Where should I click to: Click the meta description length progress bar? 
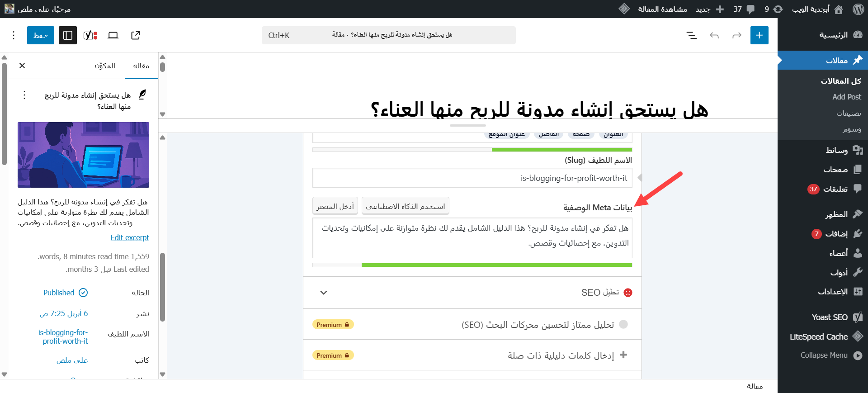(472, 265)
